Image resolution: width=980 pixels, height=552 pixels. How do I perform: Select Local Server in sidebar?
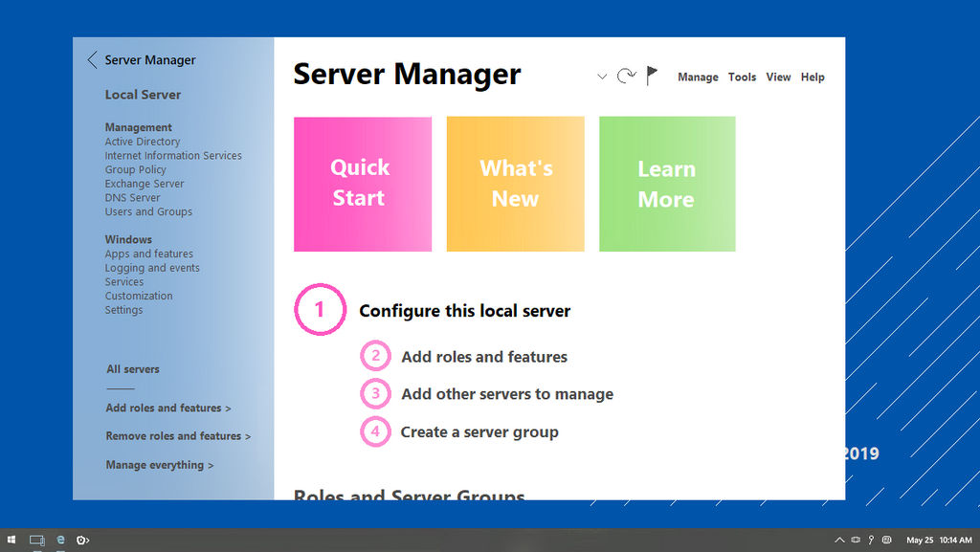click(143, 95)
